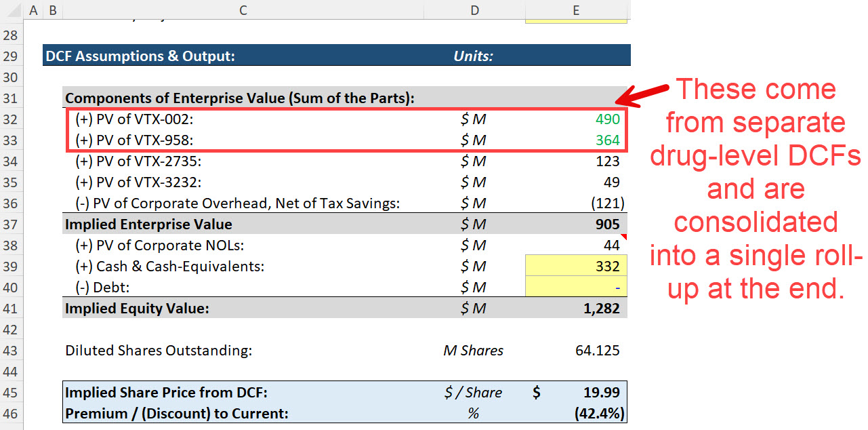Click the value (121)

[607, 203]
